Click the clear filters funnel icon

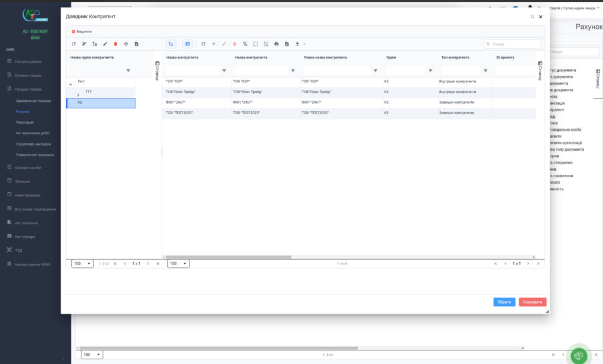[245, 44]
